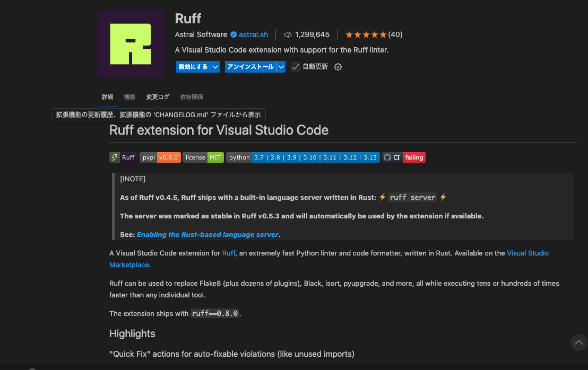Expand the 無効にする dropdown arrow
Viewport: 588px width, 370px height.
215,67
